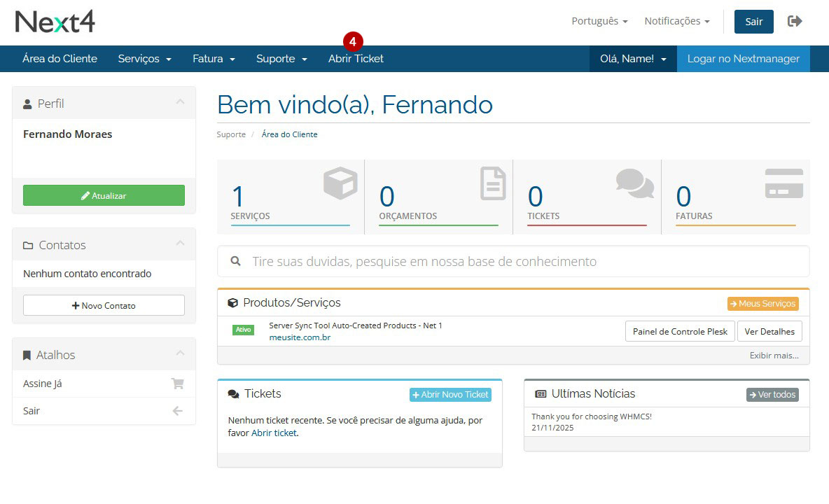Open the Português language dropdown

coord(599,21)
